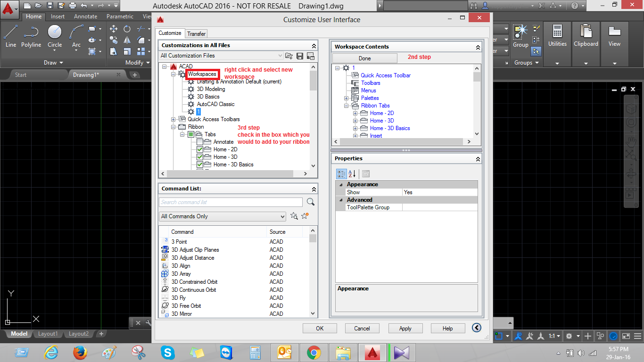Click the Done button in Workspace Contents
Viewport: 644px width, 362px height.
365,58
